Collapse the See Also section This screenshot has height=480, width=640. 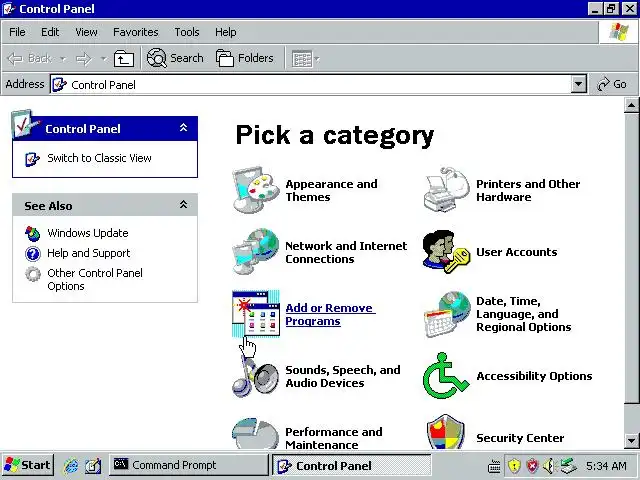pyautogui.click(x=184, y=204)
